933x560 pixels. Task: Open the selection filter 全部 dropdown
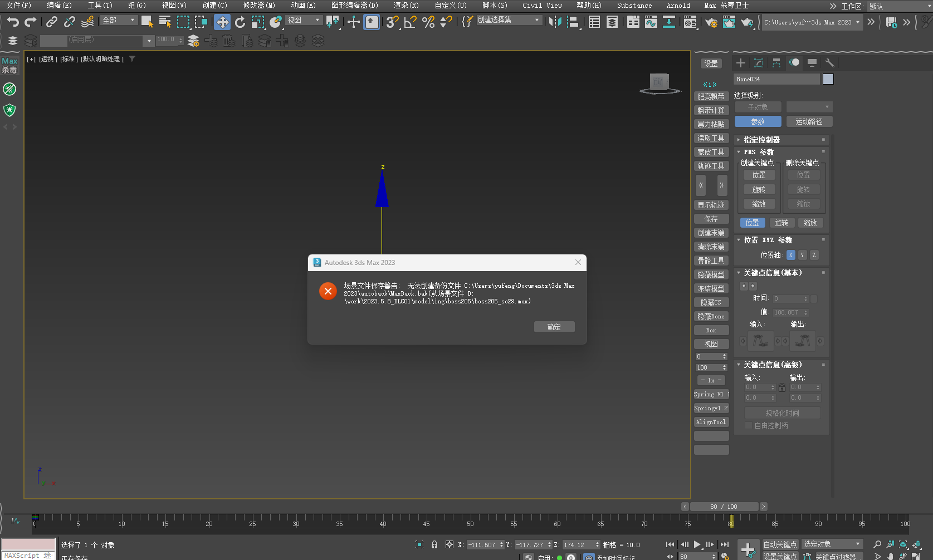(119, 20)
